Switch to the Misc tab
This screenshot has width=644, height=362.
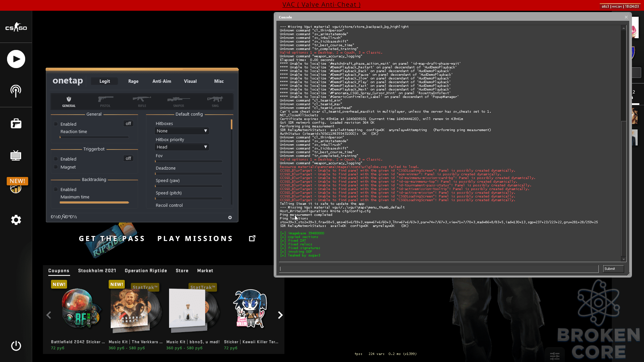click(x=219, y=81)
